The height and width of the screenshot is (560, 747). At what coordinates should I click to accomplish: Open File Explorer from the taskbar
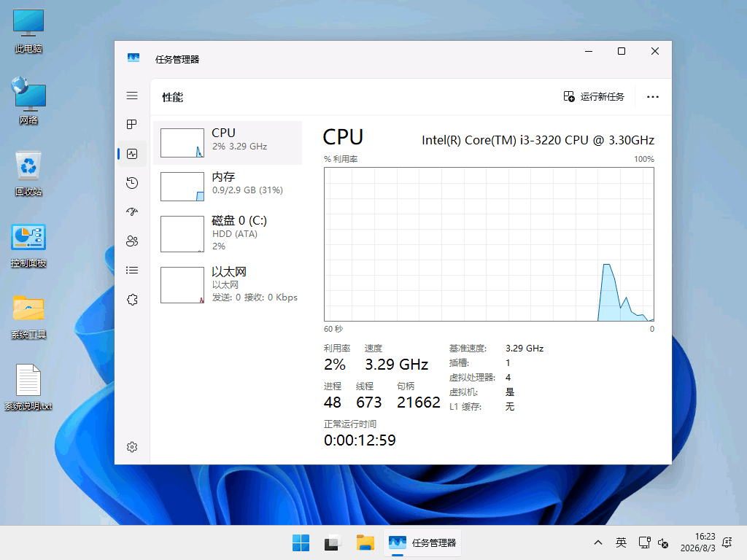tap(365, 542)
